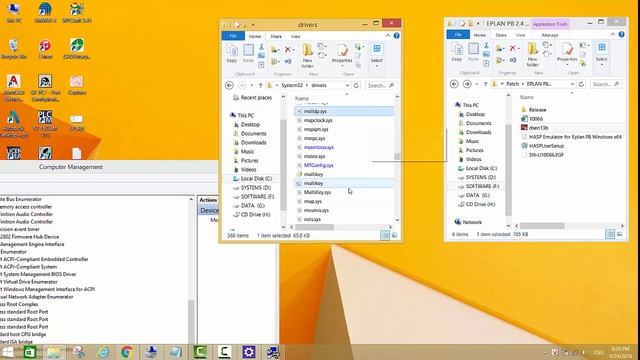Expand address bar history dropdown in drivers window
The image size is (640, 360).
[x=347, y=85]
